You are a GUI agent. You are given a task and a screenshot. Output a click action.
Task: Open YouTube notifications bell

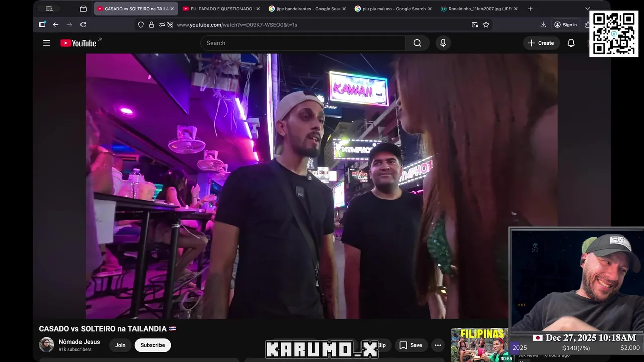pos(571,43)
